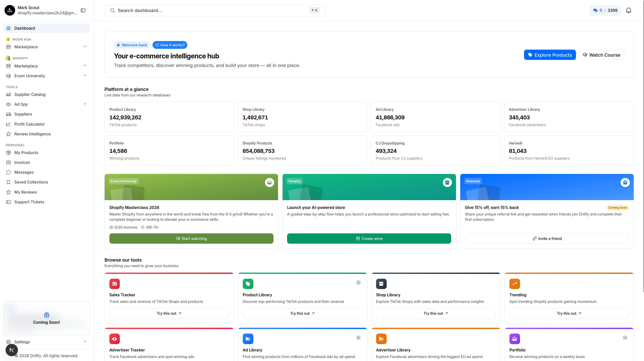Viewport: 644px width, 361px height.
Task: Open Suppliers truck icon item
Action: [47, 114]
